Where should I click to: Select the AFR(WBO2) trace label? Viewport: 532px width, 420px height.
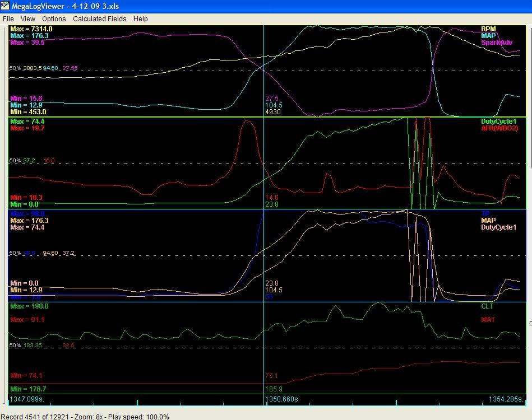pos(499,128)
